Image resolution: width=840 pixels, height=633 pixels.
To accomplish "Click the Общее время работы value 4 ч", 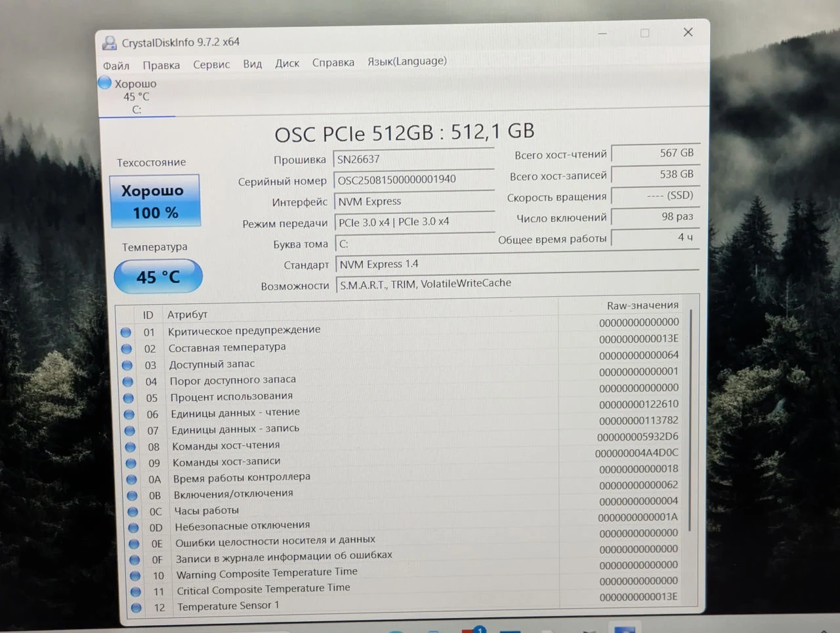I will click(656, 237).
